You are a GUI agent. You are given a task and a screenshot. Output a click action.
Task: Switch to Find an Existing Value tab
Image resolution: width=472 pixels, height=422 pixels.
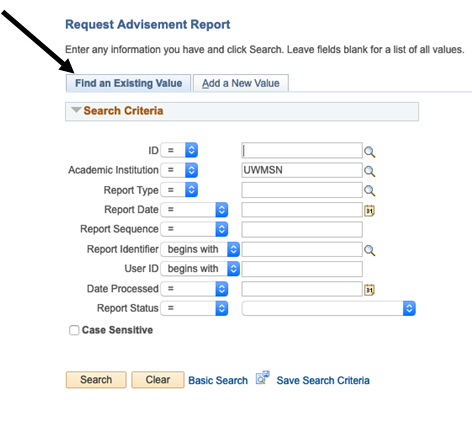coord(128,83)
